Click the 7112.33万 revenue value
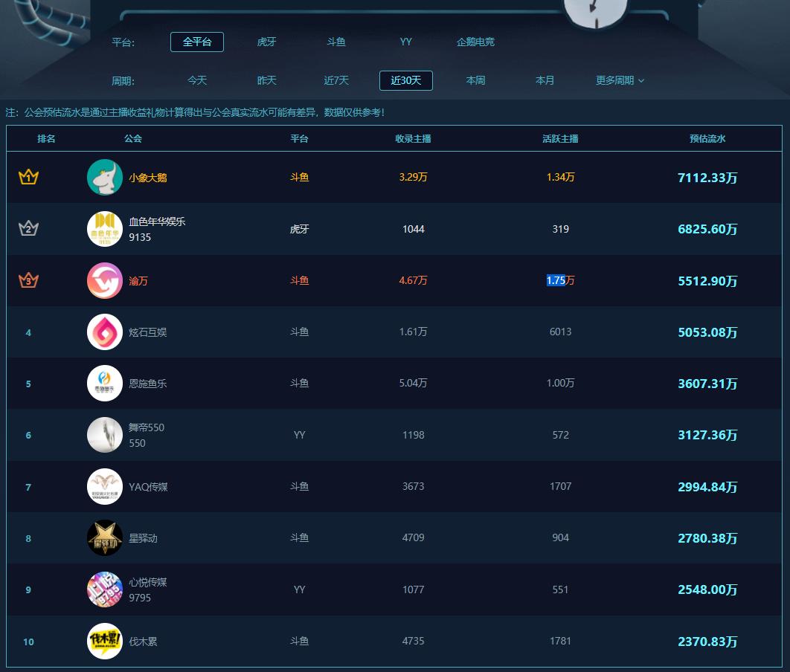790x672 pixels. 707,178
